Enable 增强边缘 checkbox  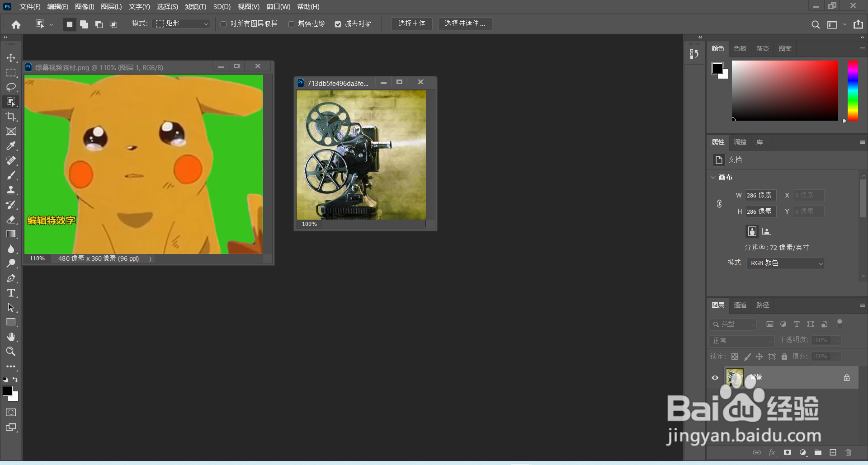[291, 24]
